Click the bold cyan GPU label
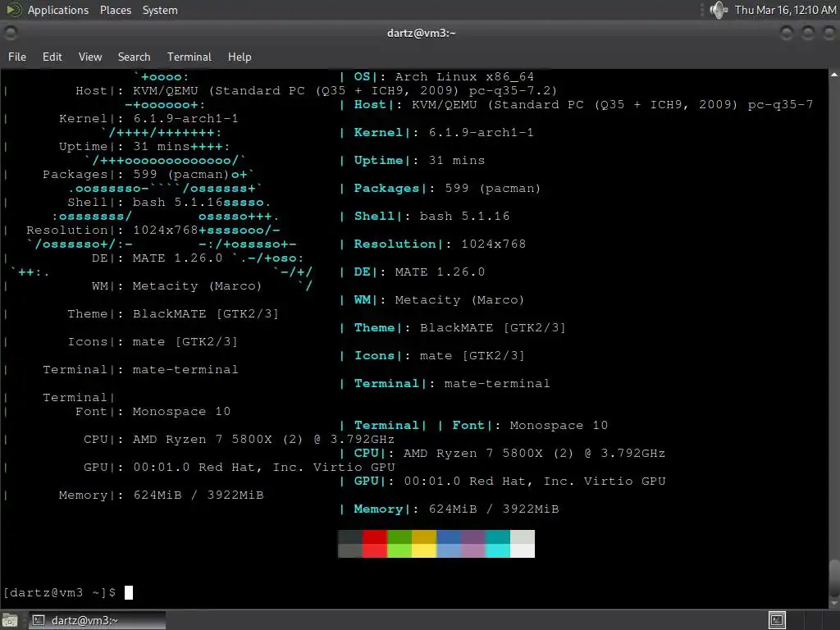Viewport: 840px width, 630px height. [x=367, y=481]
